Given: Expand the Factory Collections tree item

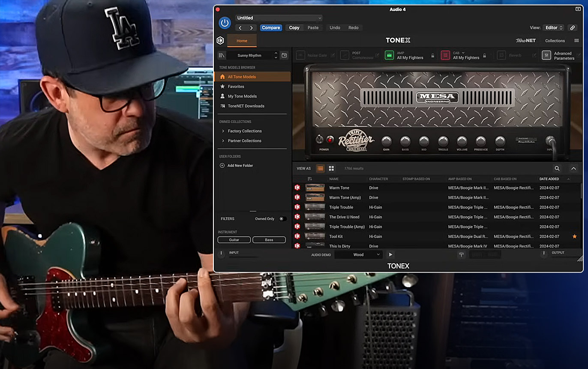Looking at the screenshot, I should coord(223,131).
